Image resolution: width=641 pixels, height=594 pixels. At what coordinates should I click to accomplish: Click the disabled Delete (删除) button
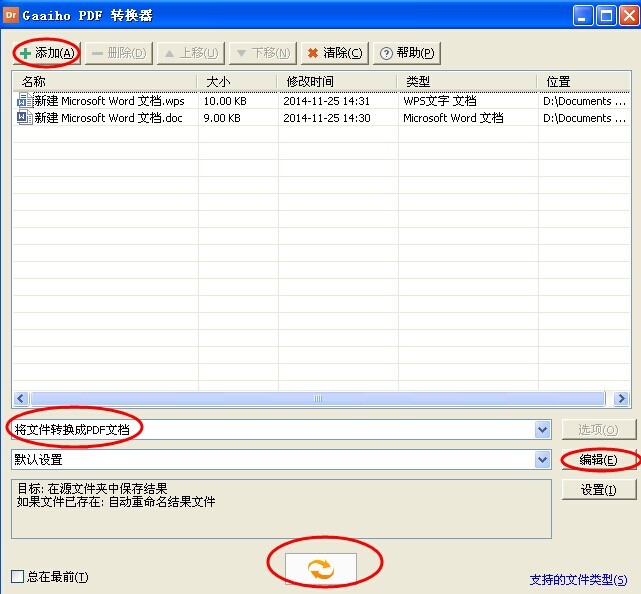(x=119, y=53)
